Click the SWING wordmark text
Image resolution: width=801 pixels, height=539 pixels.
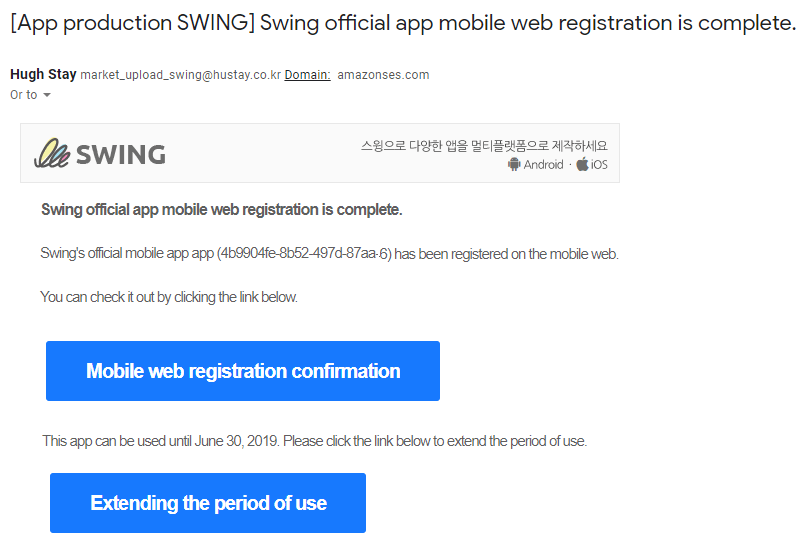pos(120,154)
